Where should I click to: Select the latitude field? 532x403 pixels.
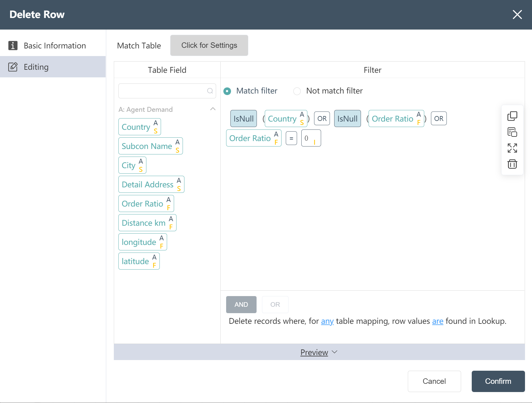tap(139, 261)
